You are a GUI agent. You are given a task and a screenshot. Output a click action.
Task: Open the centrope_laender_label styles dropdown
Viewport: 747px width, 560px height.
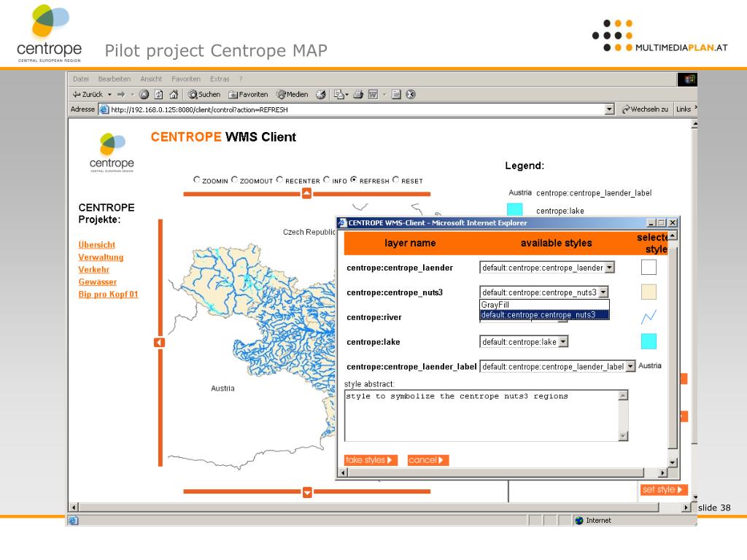coord(631,366)
